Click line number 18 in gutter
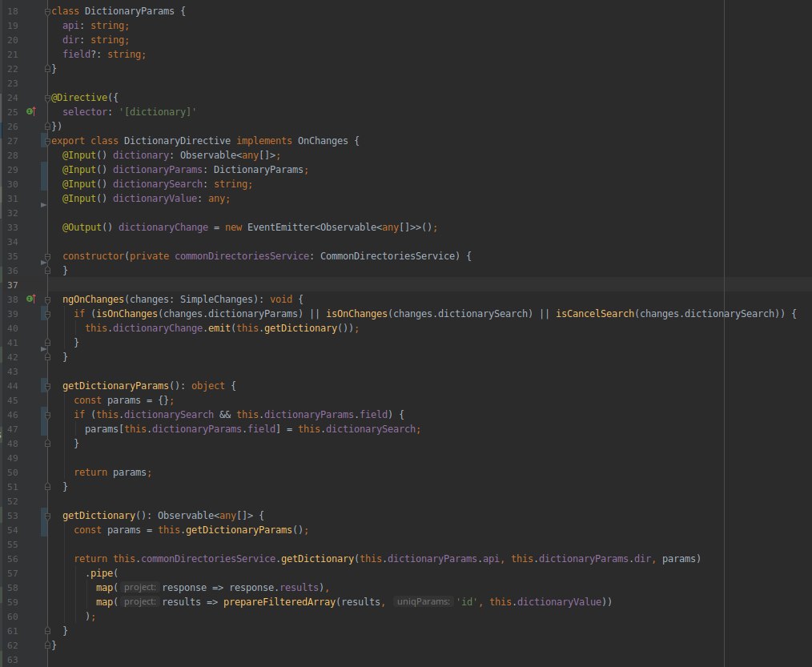Image resolution: width=812 pixels, height=667 pixels. point(13,11)
